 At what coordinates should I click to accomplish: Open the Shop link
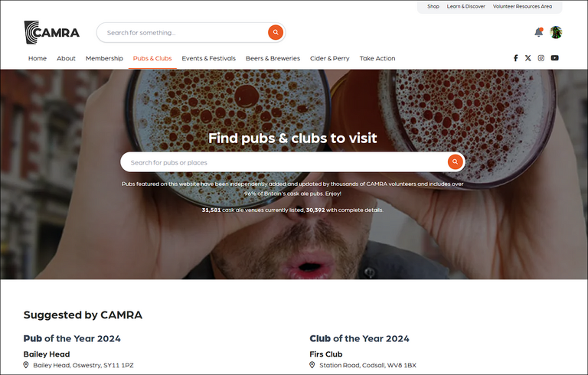[x=433, y=6]
